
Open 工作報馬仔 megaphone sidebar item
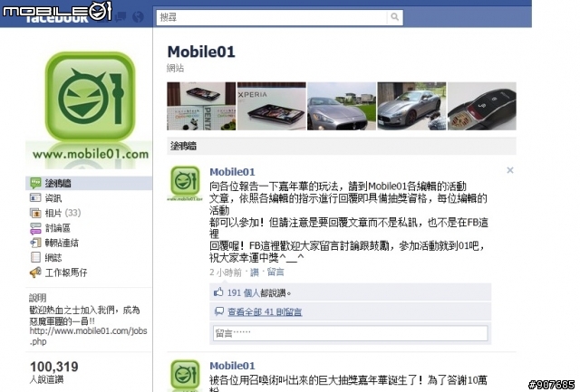[x=58, y=272]
